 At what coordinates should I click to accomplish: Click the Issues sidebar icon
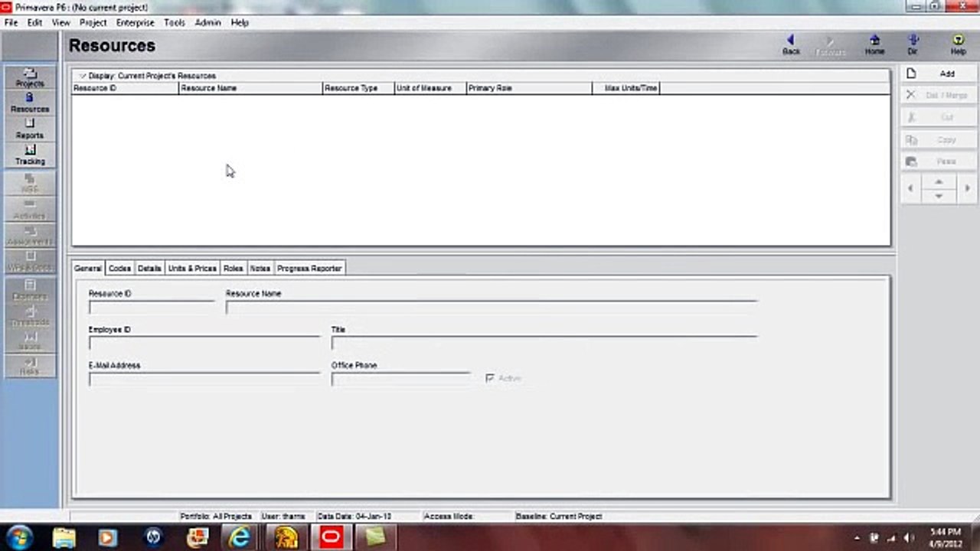coord(30,341)
